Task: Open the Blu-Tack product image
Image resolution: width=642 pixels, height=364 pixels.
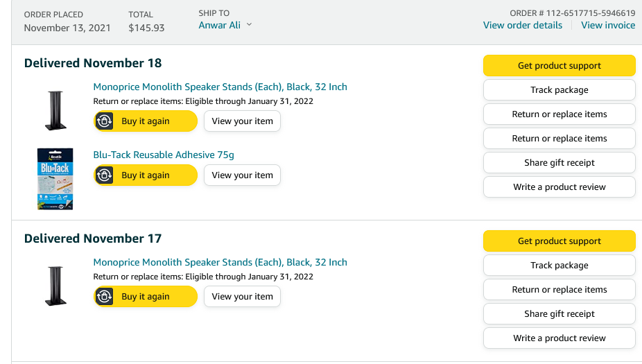Action: pos(55,178)
